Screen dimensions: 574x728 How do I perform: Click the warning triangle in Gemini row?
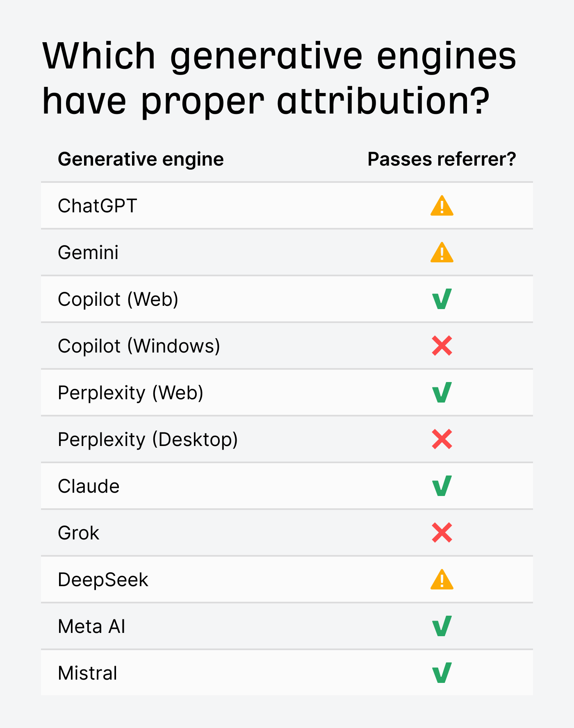point(442,253)
